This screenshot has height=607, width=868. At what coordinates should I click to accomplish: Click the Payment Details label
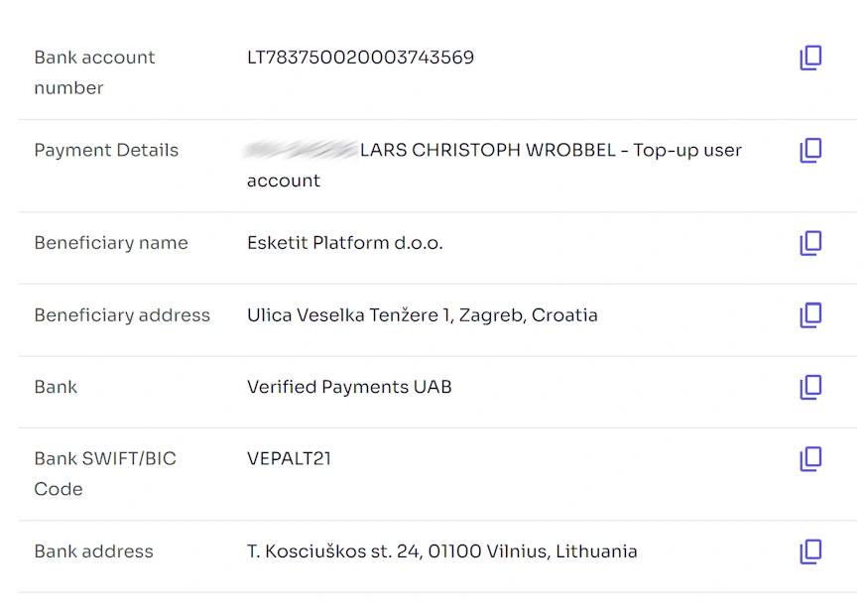pyautogui.click(x=106, y=151)
